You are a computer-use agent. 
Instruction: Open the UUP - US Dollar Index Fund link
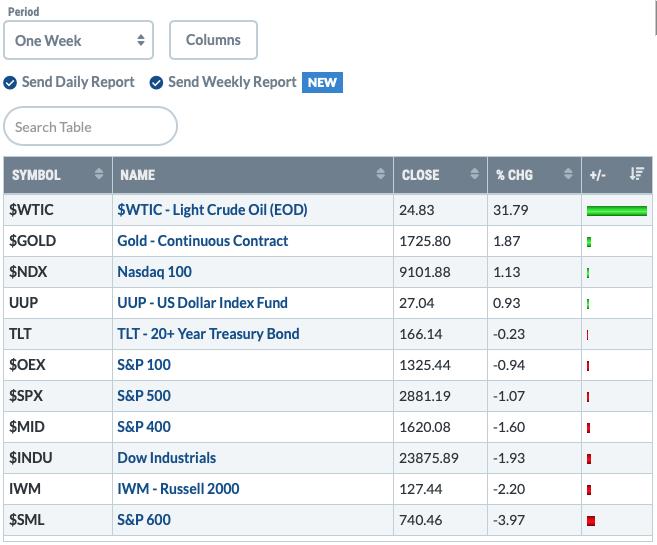pos(202,303)
